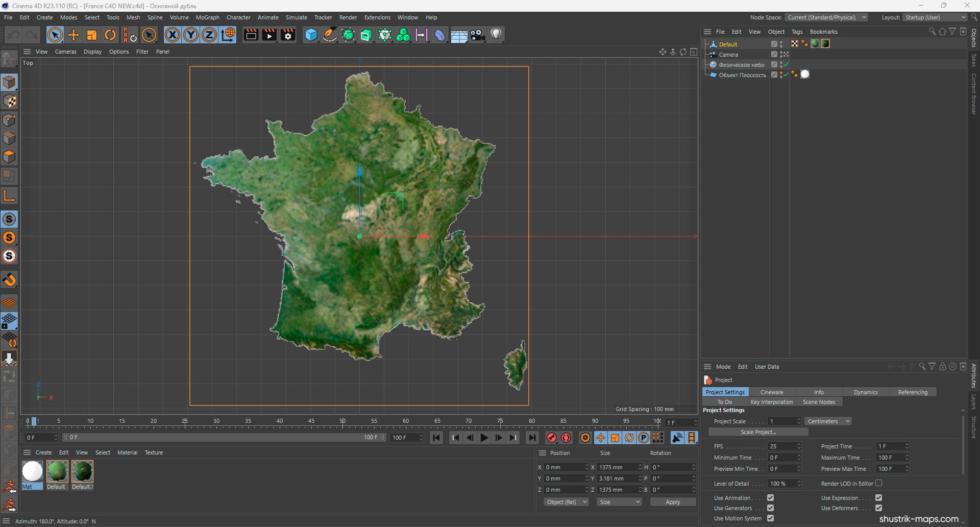This screenshot has height=527, width=980.
Task: Add a light object from toolbar
Action: (x=496, y=35)
